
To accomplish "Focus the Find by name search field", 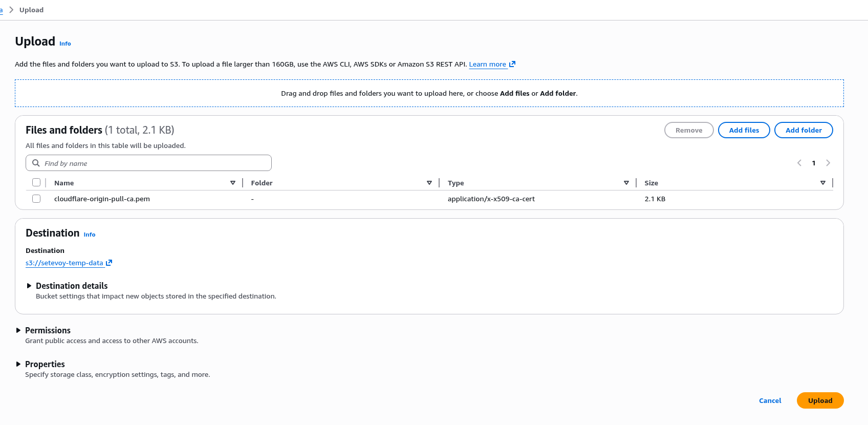I will click(154, 163).
